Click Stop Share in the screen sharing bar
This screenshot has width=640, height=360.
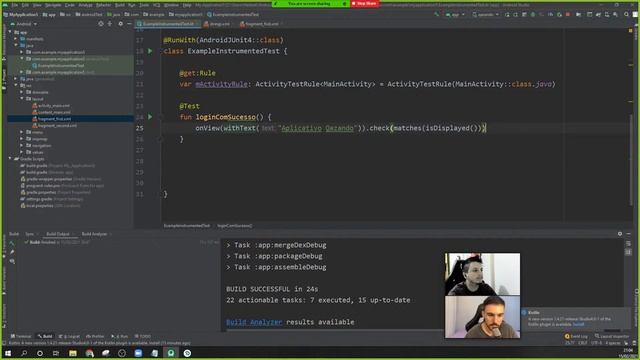(364, 4)
